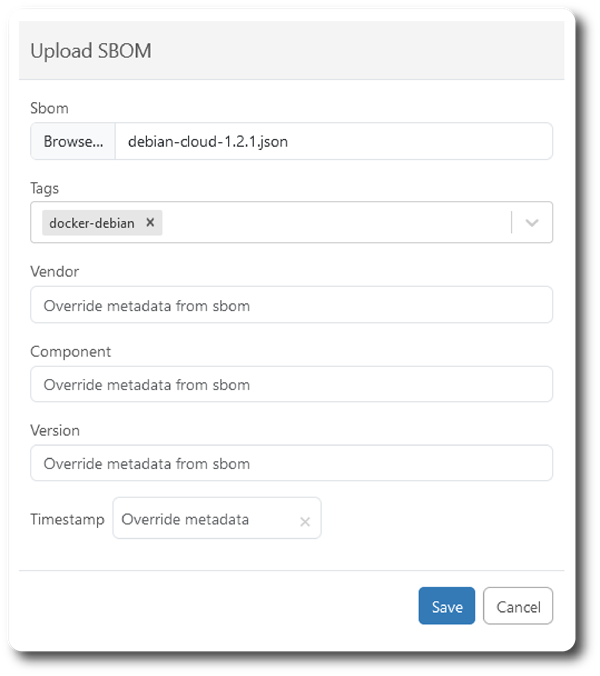Click the Version field label
The height and width of the screenshot is (676, 600).
point(55,430)
